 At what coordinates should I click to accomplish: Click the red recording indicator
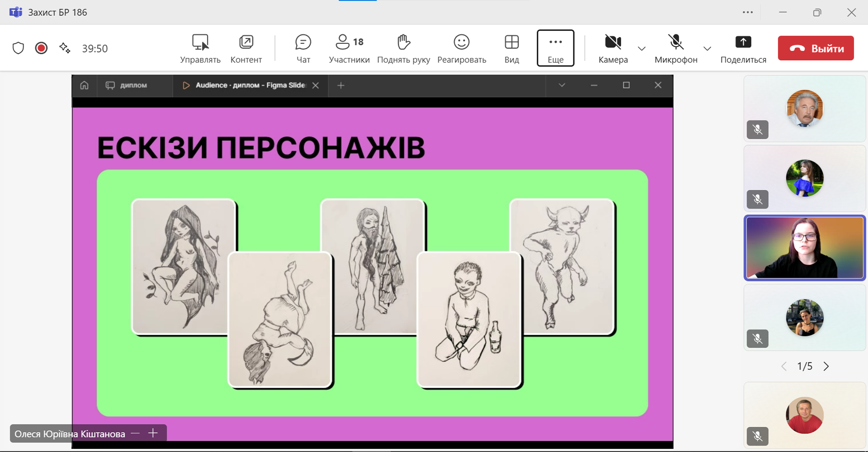[41, 48]
